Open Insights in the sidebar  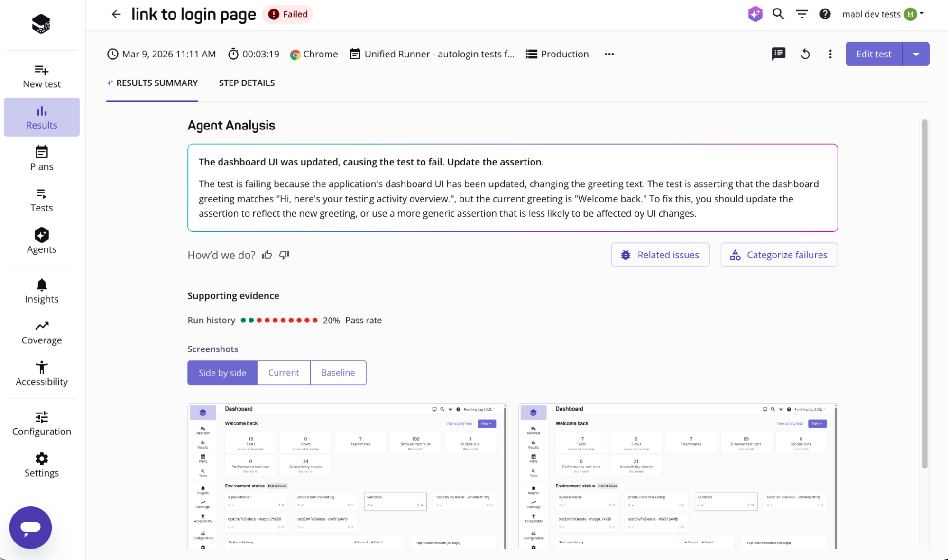point(42,291)
